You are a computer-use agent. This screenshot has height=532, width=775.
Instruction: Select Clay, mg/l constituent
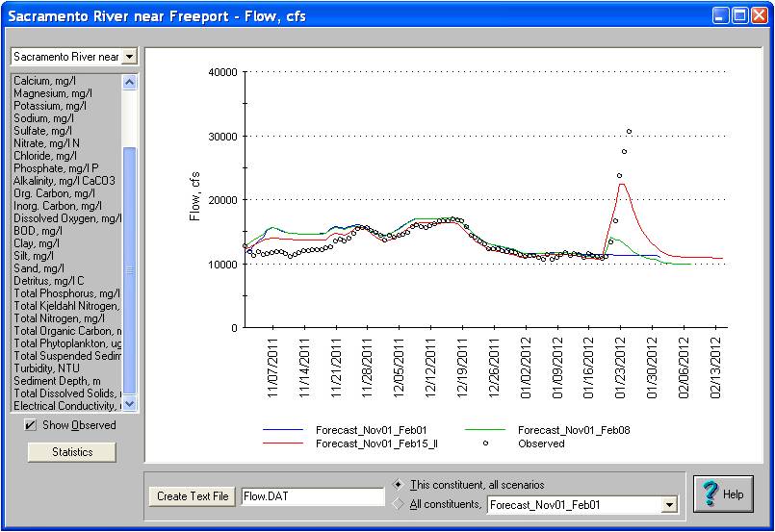coord(37,243)
